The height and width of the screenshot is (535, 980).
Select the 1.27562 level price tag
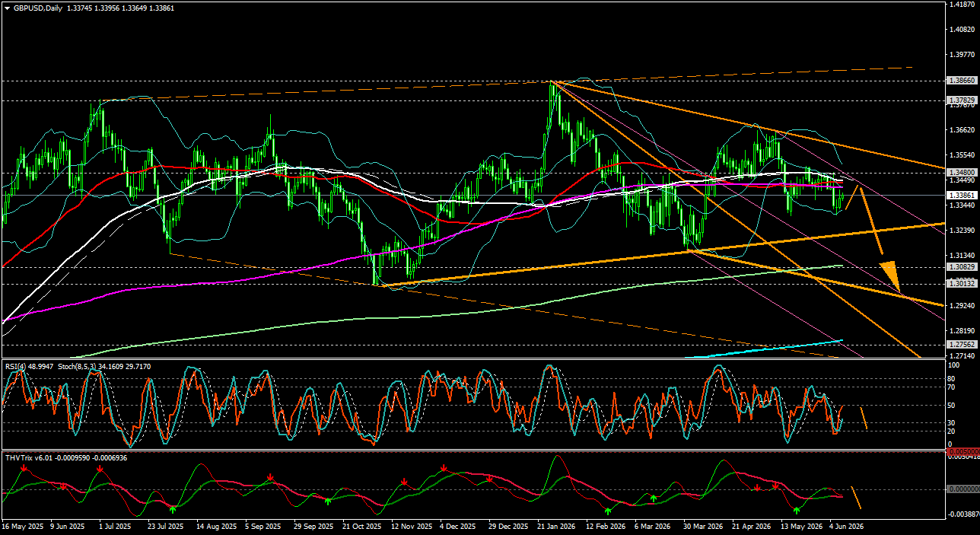(x=962, y=344)
